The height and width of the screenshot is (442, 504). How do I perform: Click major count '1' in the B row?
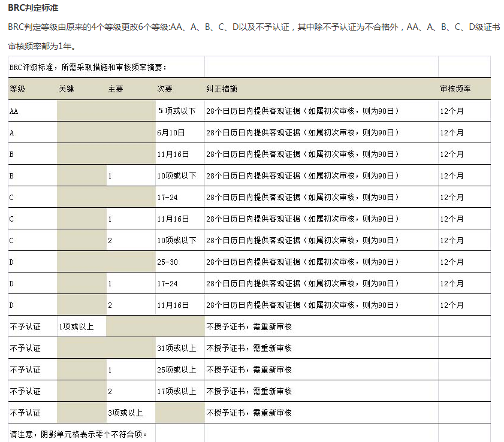pyautogui.click(x=110, y=175)
